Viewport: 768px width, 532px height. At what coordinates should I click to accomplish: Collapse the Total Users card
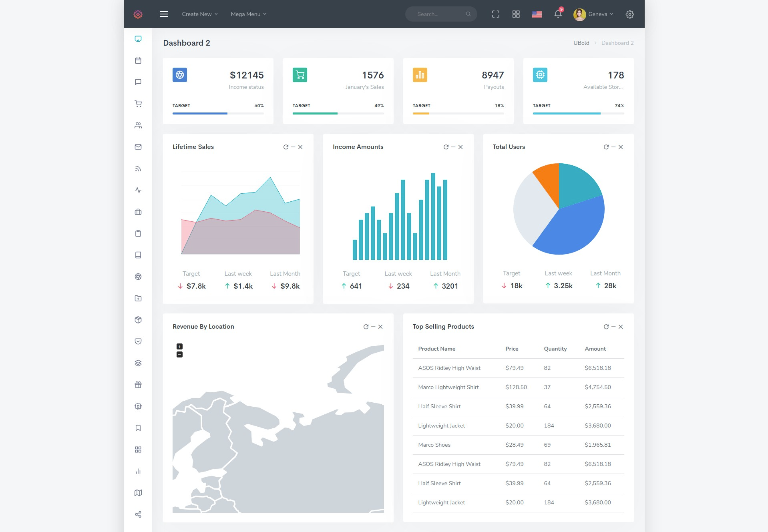point(613,147)
